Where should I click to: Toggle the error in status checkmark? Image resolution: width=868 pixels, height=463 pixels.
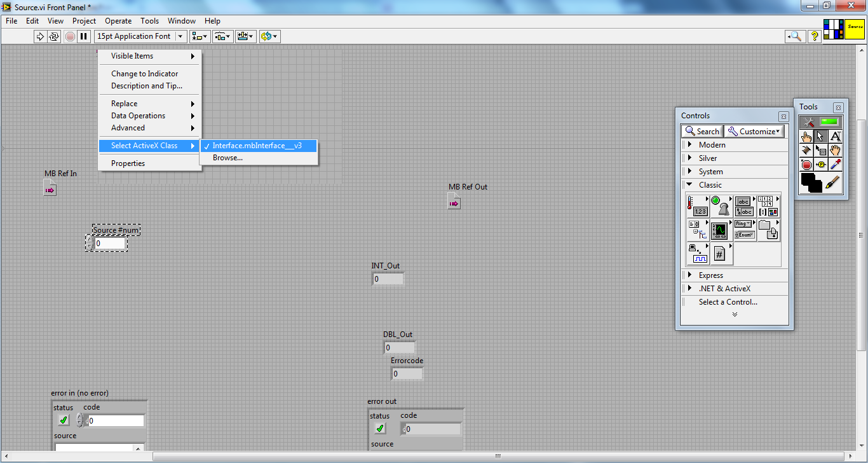(x=64, y=420)
